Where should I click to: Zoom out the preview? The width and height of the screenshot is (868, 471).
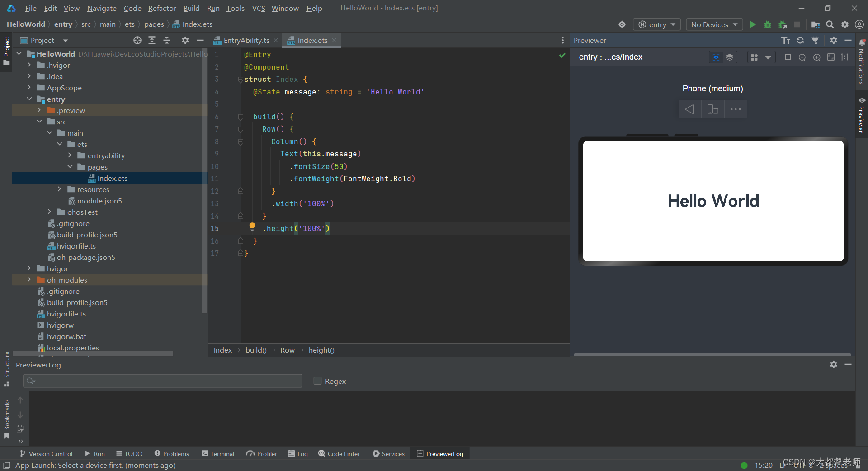click(802, 57)
